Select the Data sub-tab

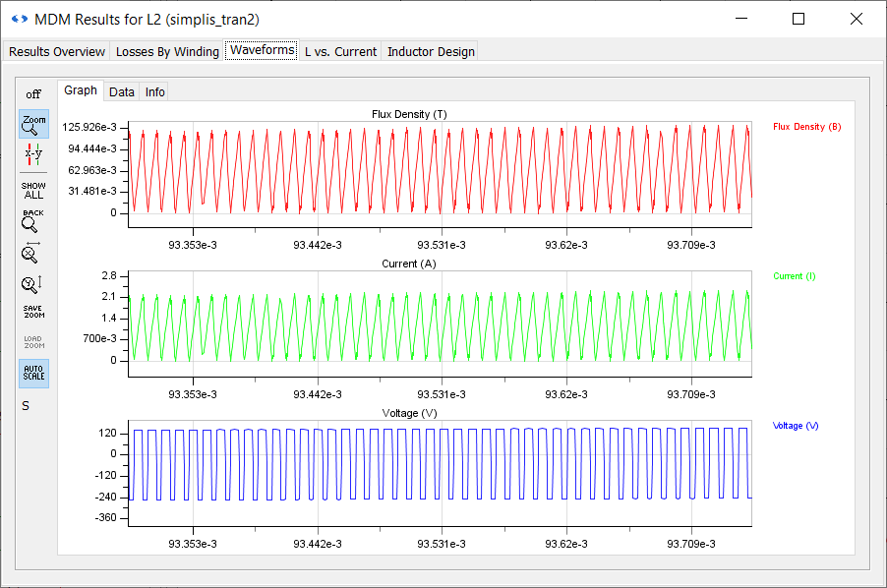coord(122,91)
